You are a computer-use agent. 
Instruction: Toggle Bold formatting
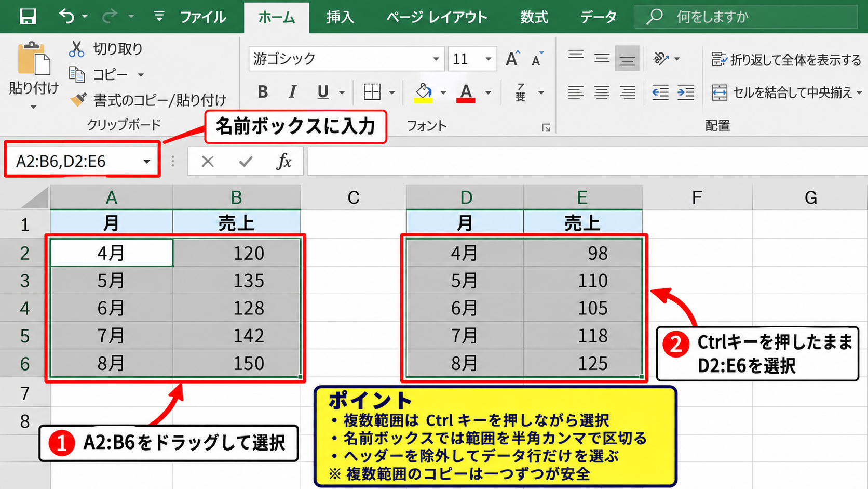click(263, 92)
